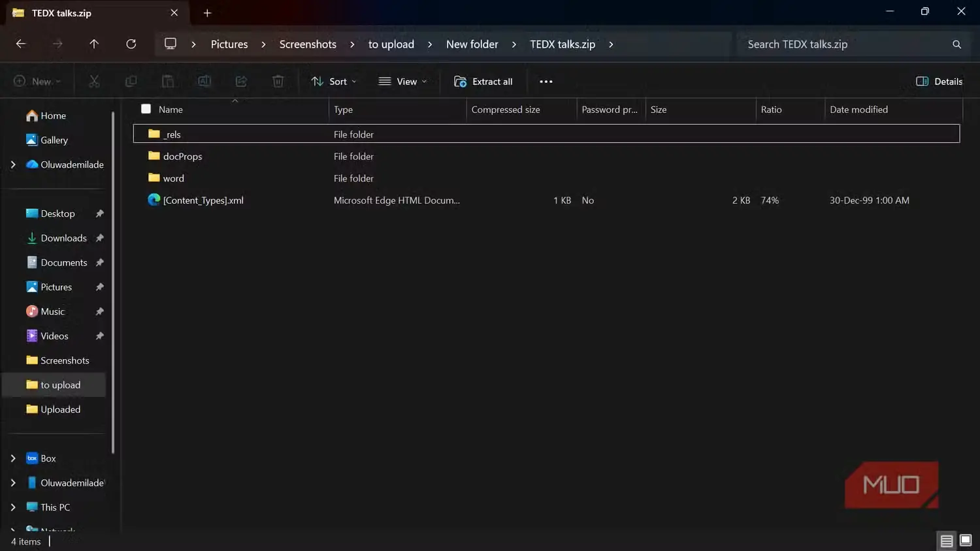Unpin Music using its pin icon
This screenshot has height=551, width=980.
point(99,311)
